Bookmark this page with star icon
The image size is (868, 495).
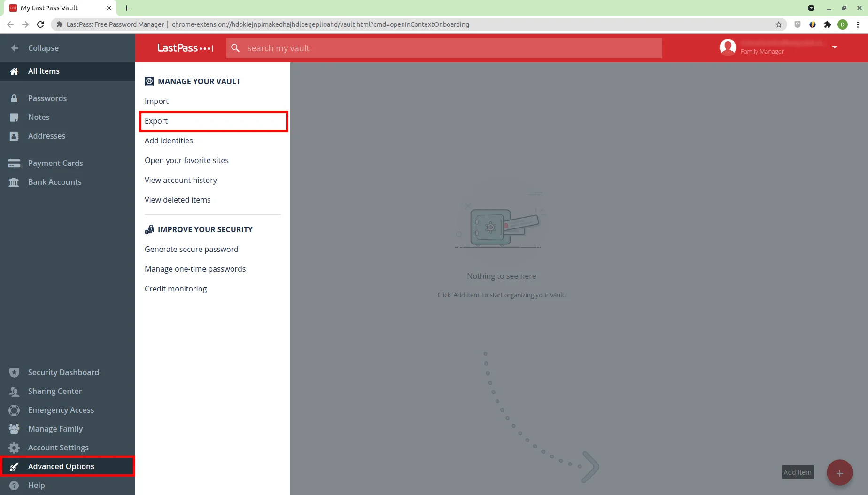tap(779, 24)
